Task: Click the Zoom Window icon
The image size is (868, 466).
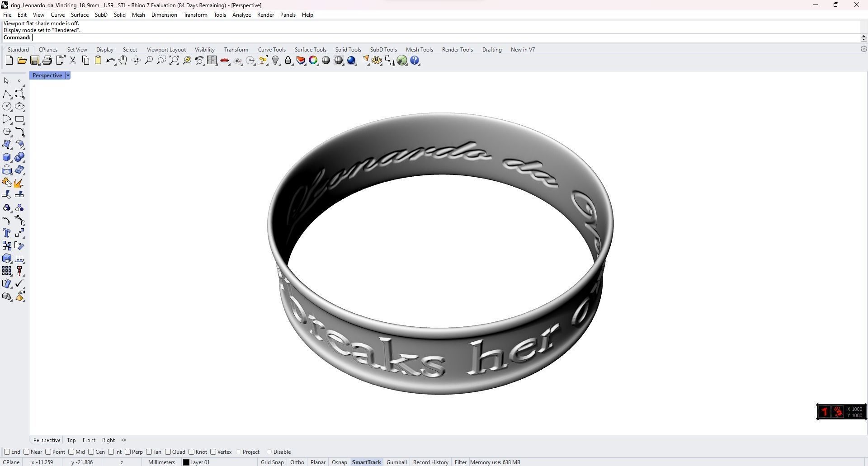Action: (x=161, y=61)
